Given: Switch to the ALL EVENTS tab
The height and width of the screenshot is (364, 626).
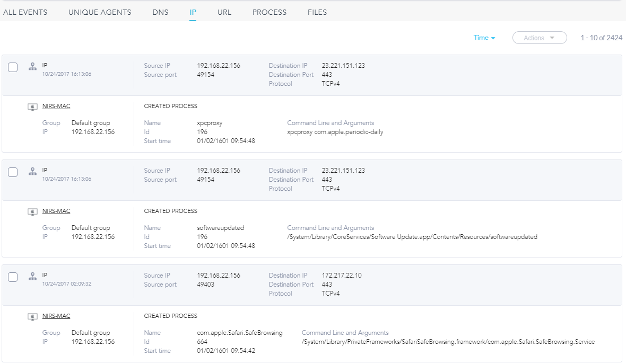Looking at the screenshot, I should (x=25, y=12).
